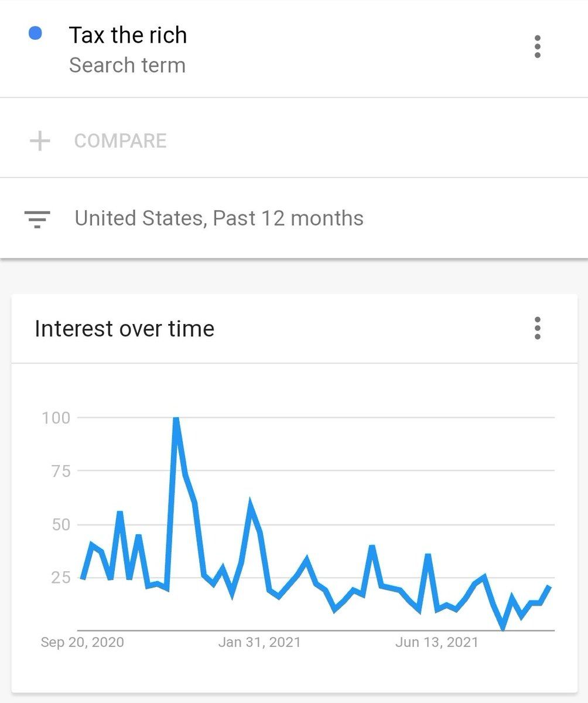Click the "Sep 20, 2020" axis date

pyautogui.click(x=83, y=642)
